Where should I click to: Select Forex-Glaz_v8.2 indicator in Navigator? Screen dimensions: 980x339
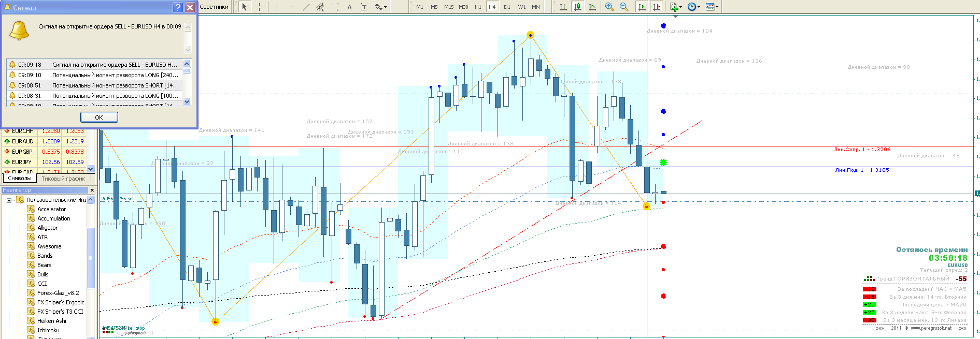coord(58,293)
